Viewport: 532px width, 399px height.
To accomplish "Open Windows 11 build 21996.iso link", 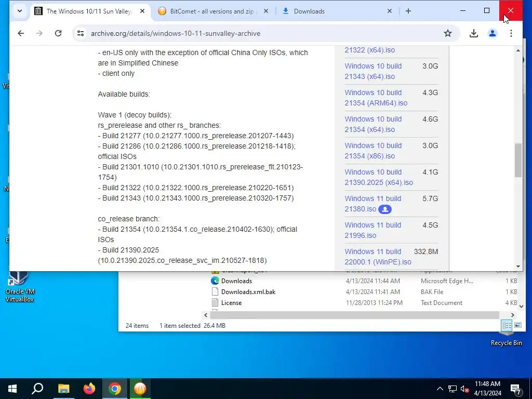I will (373, 230).
